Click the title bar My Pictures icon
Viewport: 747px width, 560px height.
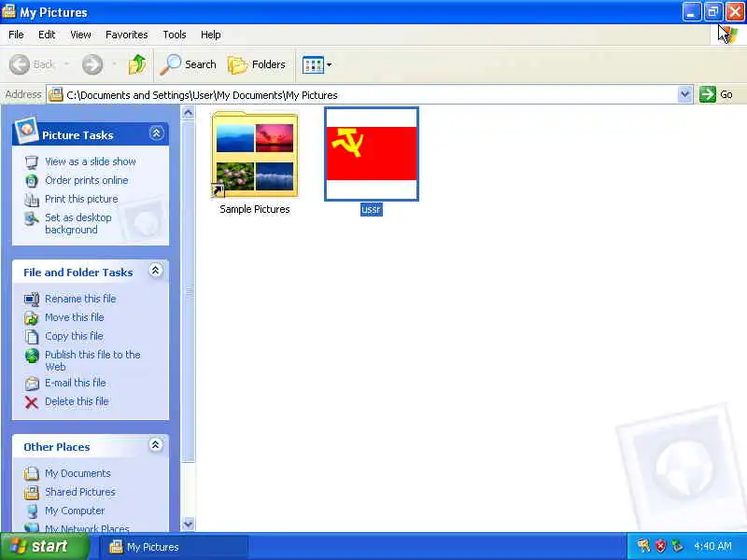click(9, 11)
